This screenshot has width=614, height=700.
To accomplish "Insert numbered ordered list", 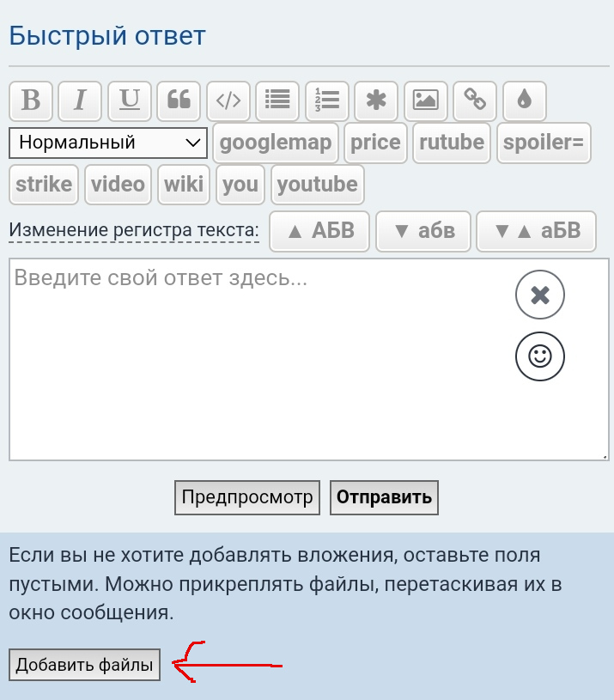I will pos(327,100).
